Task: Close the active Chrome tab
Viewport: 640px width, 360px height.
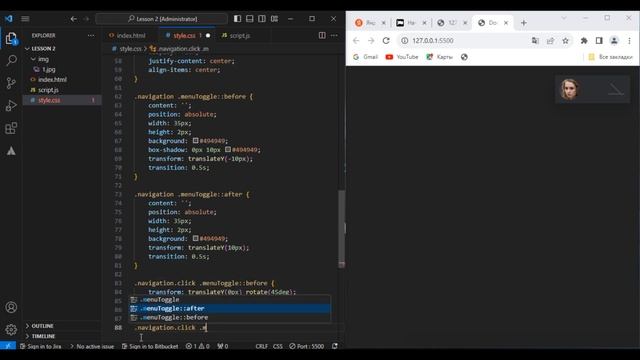Action: (506, 23)
